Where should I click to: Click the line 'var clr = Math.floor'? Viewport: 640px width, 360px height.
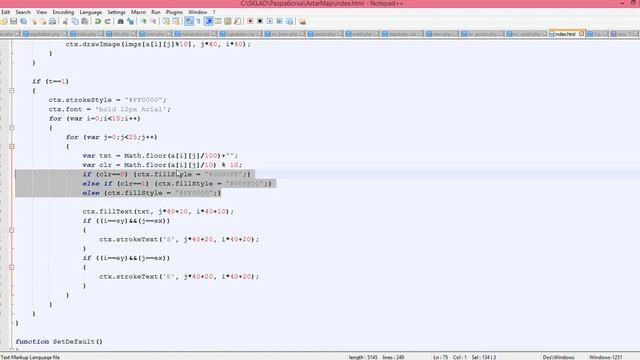tap(162, 165)
